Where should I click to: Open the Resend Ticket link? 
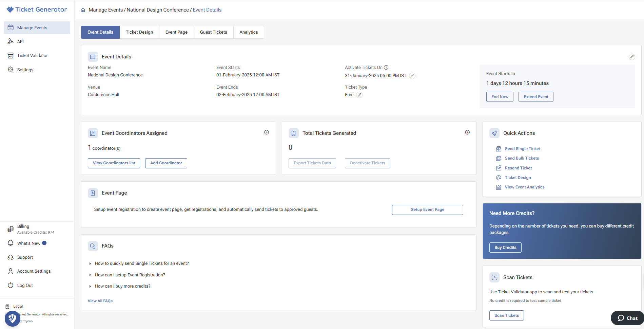click(x=518, y=168)
